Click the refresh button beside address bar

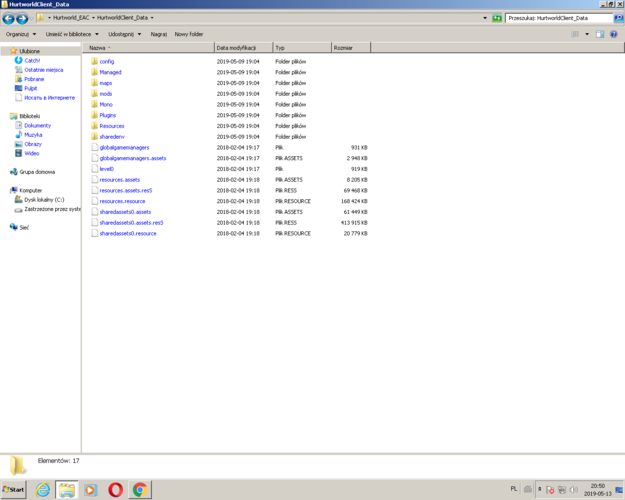pyautogui.click(x=497, y=18)
